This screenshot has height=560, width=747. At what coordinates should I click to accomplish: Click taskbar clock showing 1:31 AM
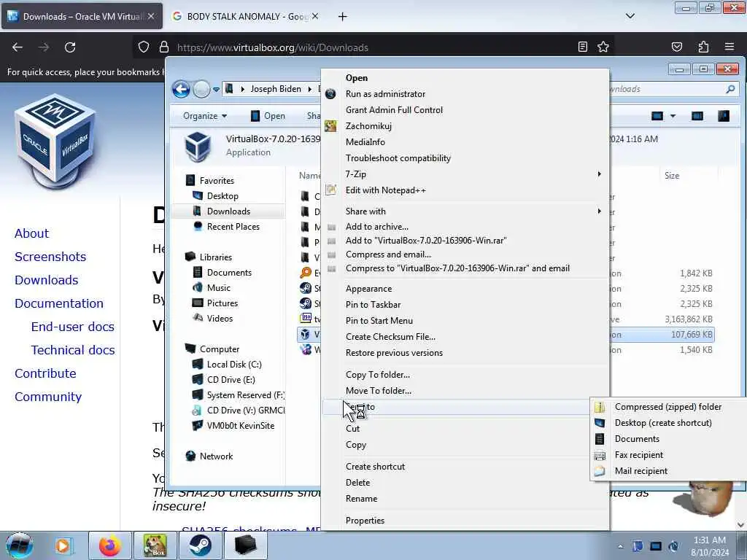point(710,546)
